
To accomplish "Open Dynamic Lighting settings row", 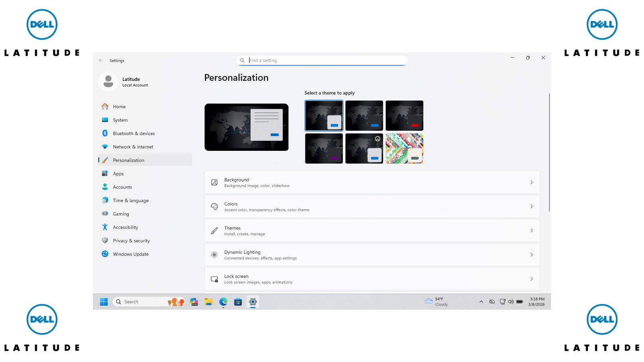I will tap(372, 255).
